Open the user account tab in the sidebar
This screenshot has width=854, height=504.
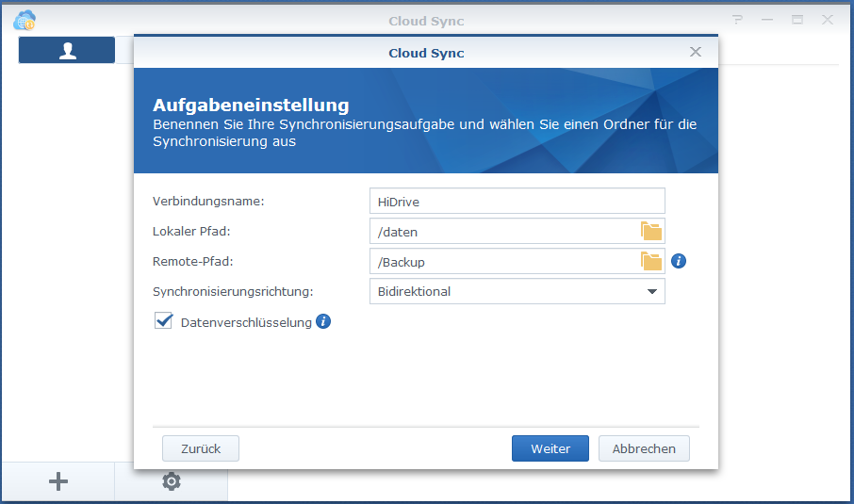pyautogui.click(x=67, y=50)
